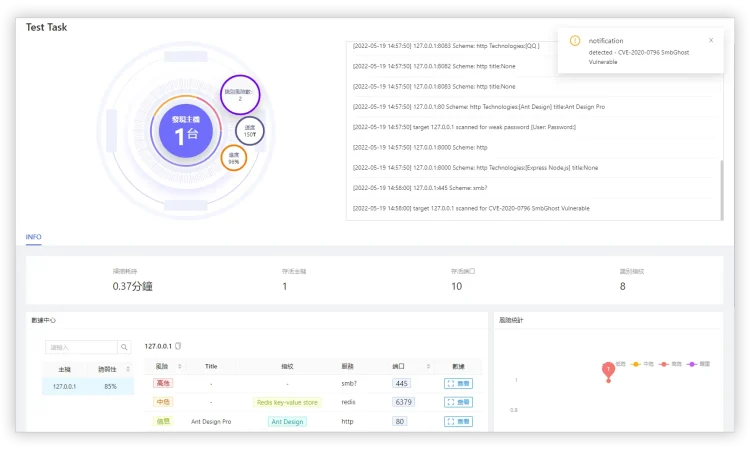Image resolution: width=750 pixels, height=450 pixels.
Task: Click the log line with Ant Design Pro title
Action: coord(479,107)
